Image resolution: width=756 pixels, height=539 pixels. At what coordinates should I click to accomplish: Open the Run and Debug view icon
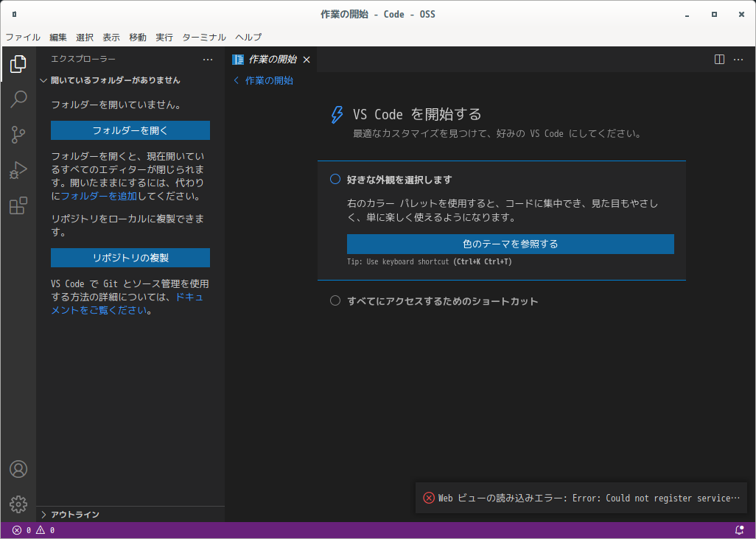coord(18,171)
